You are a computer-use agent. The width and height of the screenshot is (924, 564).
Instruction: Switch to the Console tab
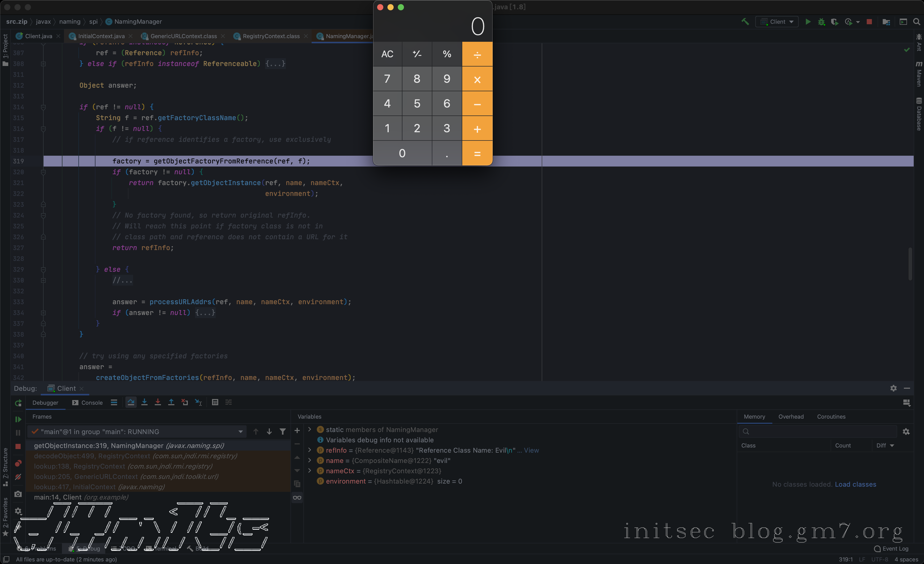[x=87, y=402]
